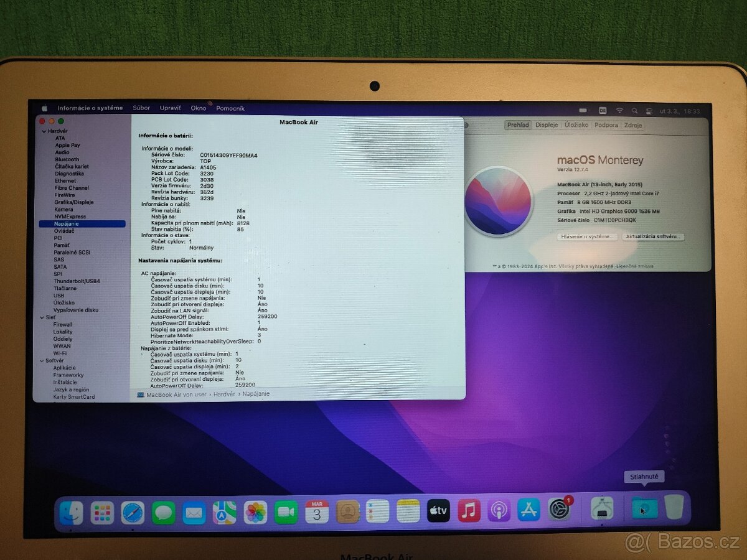The width and height of the screenshot is (747, 560).
Task: Click the Aktualizácia softvéru button
Action: pos(652,237)
